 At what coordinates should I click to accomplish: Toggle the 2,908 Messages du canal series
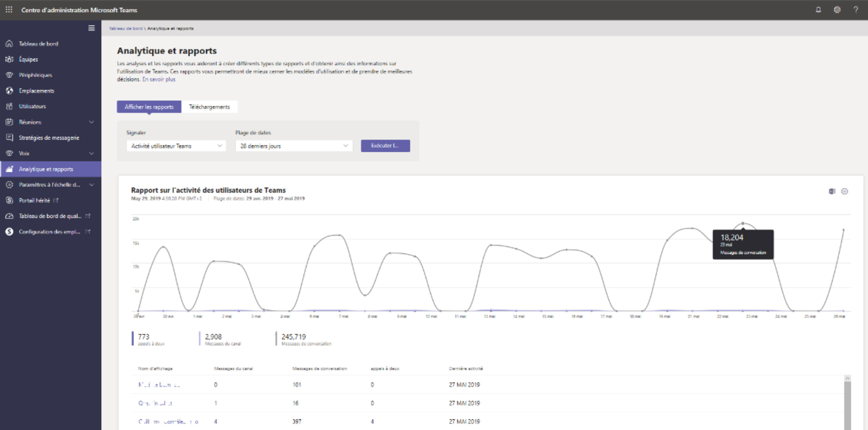(220, 339)
